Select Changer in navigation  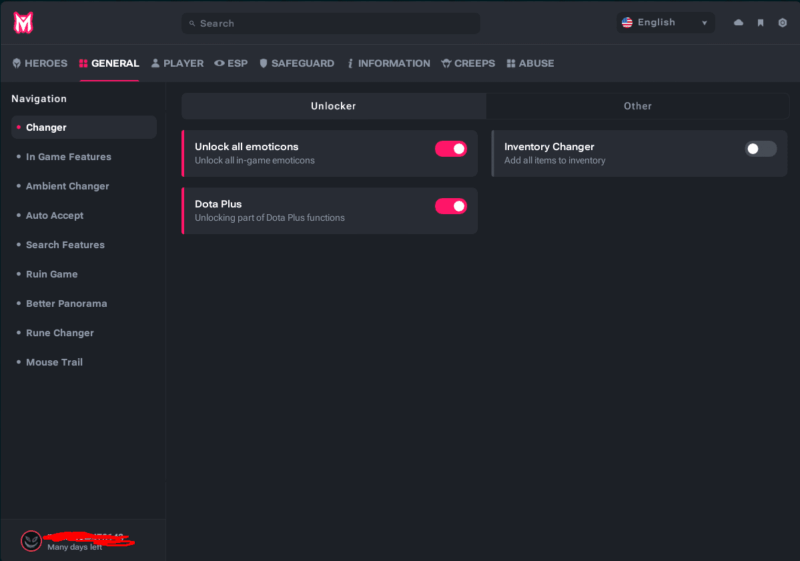pos(84,127)
